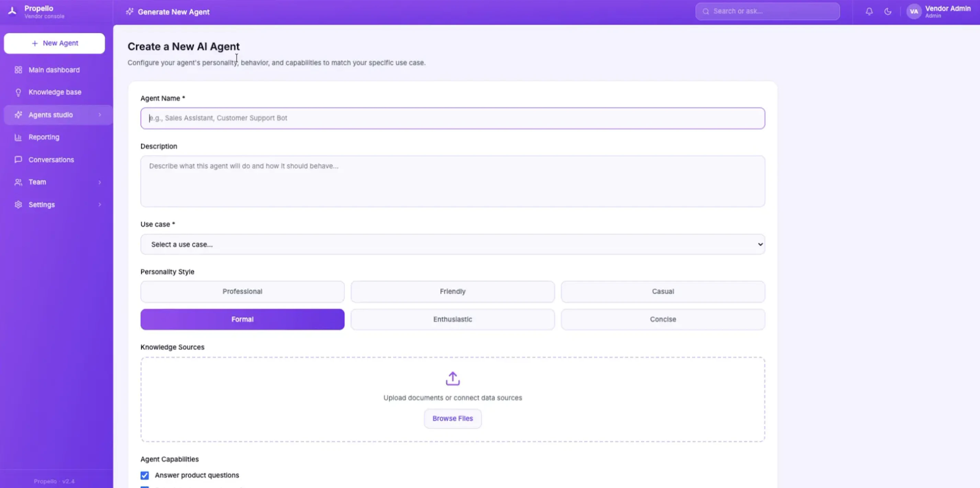The image size is (980, 488).
Task: Click the New Agent button
Action: [54, 43]
